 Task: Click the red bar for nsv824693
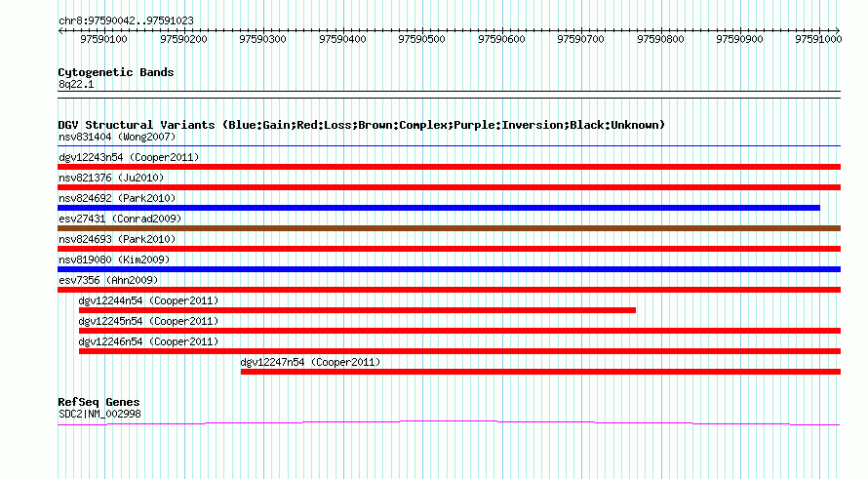click(449, 249)
